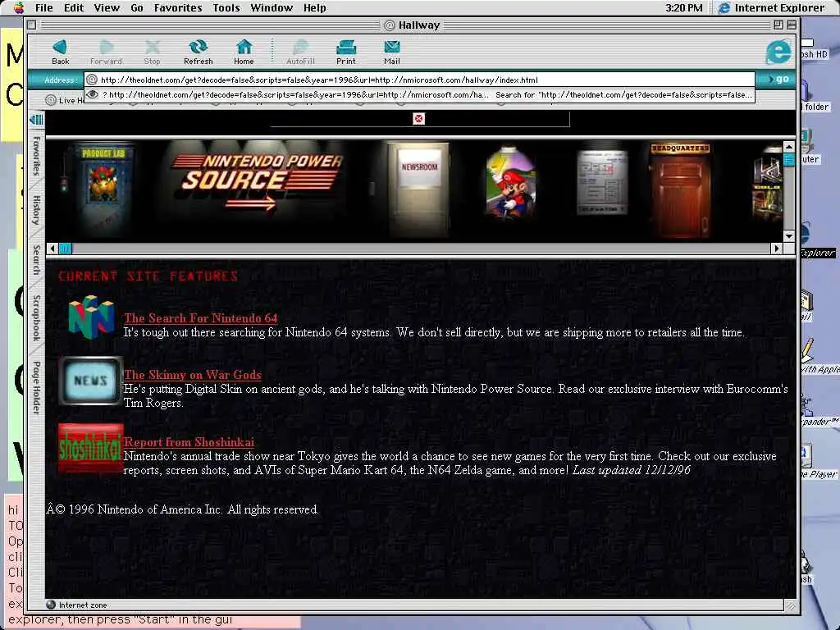
Task: Open 'Report from Shoshinkai' link
Action: point(189,442)
